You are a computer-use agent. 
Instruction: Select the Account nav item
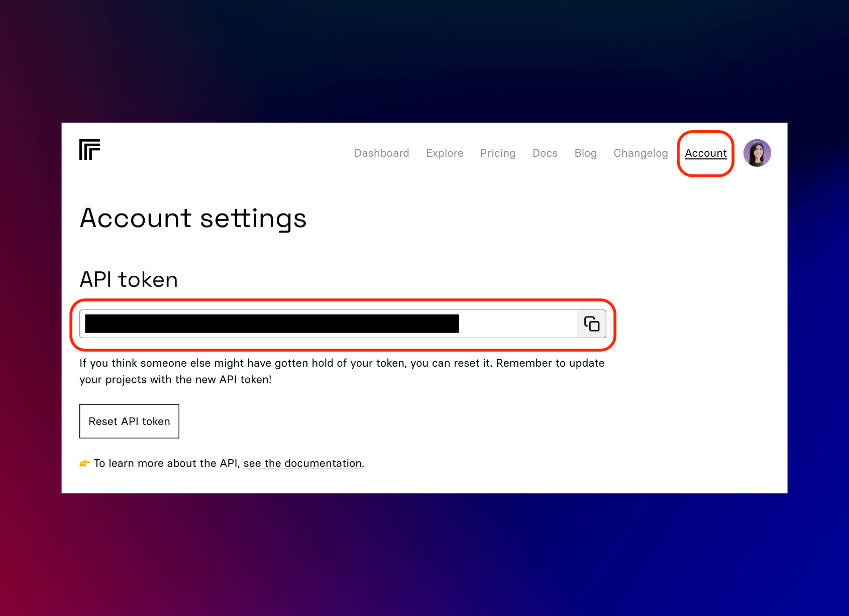pos(705,153)
